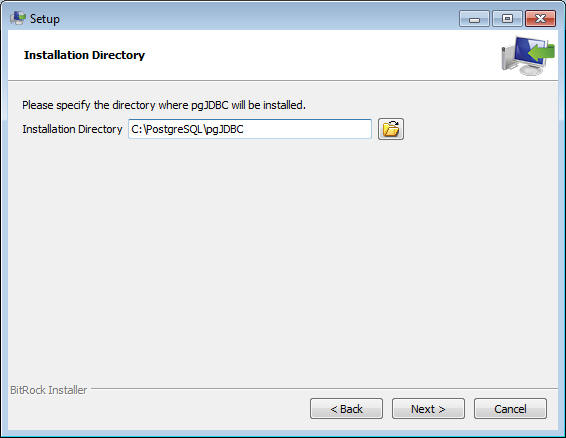
Task: Click the blank white header banner area
Action: [x=318, y=55]
